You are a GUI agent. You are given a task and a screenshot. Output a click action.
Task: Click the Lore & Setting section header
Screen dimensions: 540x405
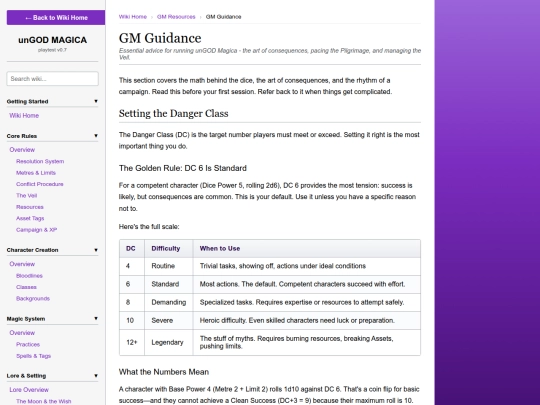point(52,376)
